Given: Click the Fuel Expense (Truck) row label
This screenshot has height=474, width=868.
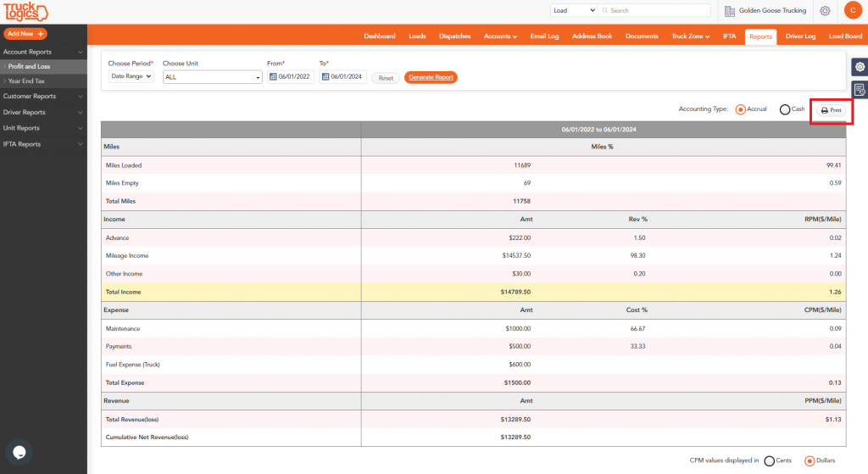Looking at the screenshot, I should tap(133, 365).
